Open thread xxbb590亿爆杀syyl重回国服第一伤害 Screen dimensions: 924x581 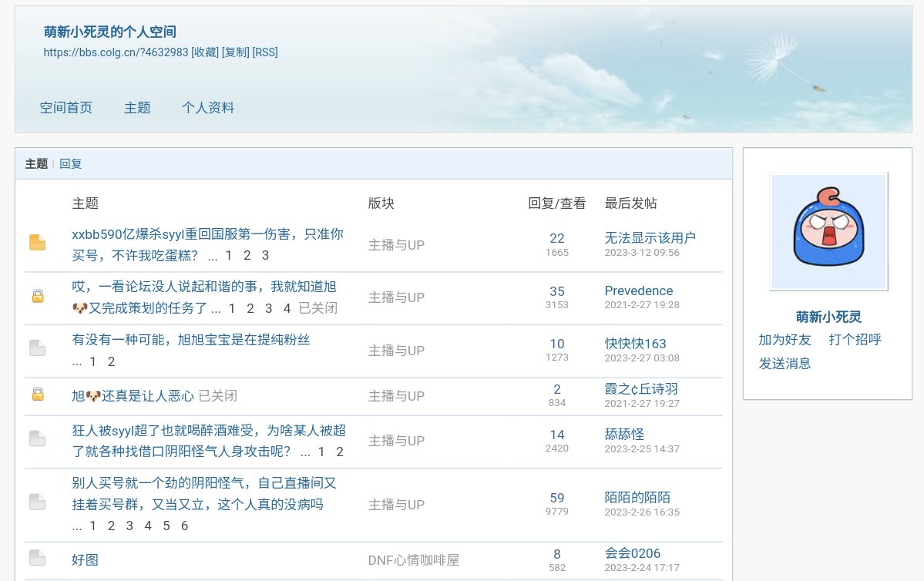coord(207,244)
